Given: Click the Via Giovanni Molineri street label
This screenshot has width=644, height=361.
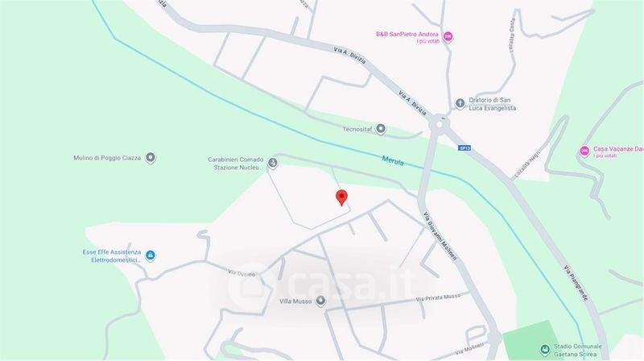Looking at the screenshot, I should pyautogui.click(x=440, y=236).
